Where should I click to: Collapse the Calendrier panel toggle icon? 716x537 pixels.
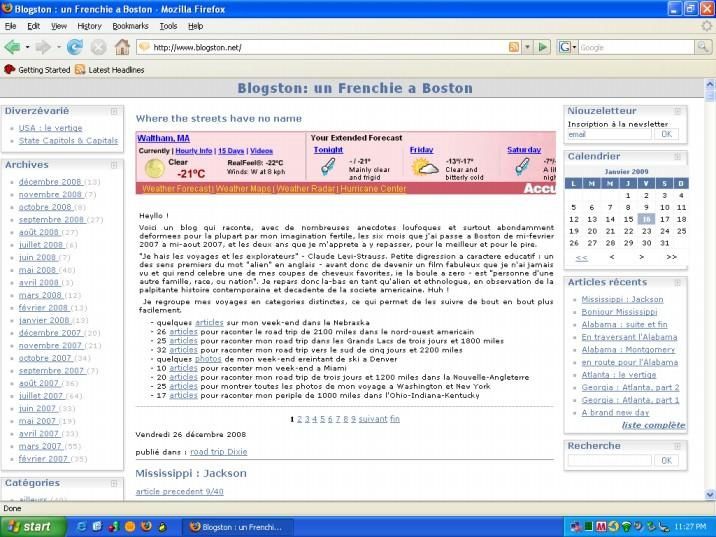click(678, 157)
